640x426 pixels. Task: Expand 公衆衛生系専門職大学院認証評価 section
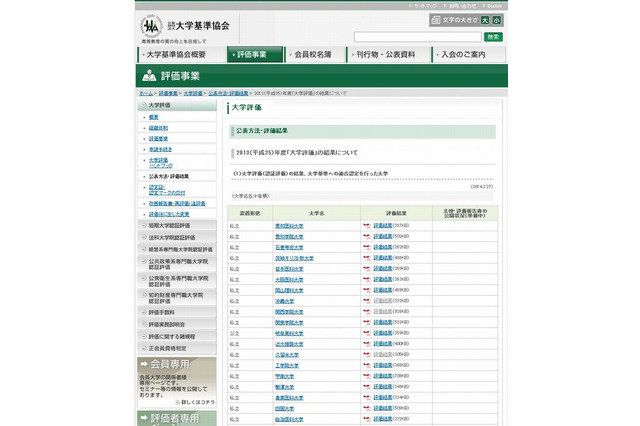(177, 281)
